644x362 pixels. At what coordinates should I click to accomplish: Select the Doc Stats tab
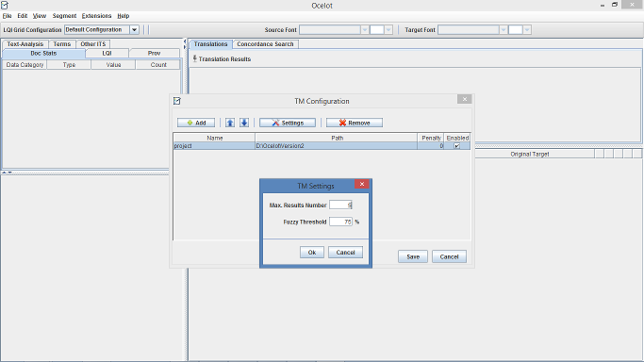(x=43, y=54)
